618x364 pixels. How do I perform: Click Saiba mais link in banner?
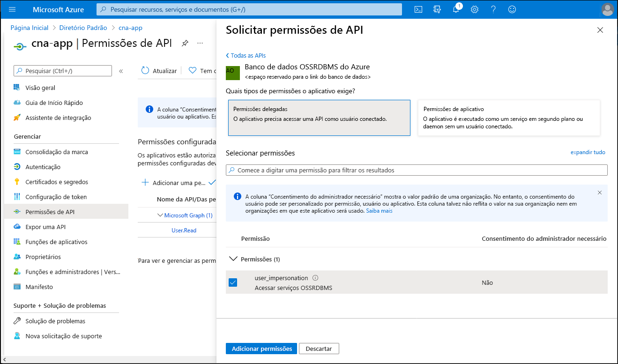[380, 211]
